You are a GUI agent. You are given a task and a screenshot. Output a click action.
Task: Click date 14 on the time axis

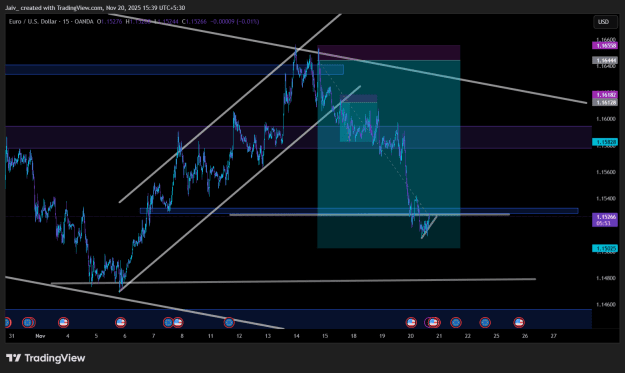pos(296,336)
